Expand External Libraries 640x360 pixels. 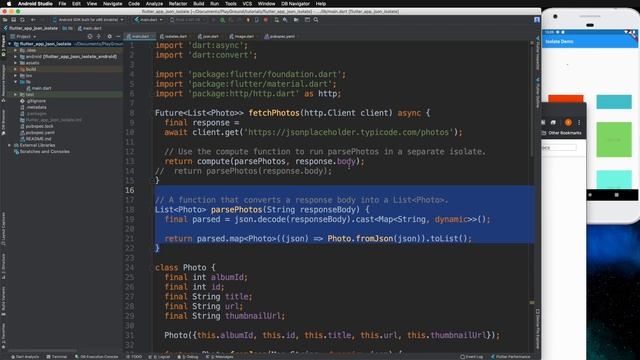tap(9, 145)
